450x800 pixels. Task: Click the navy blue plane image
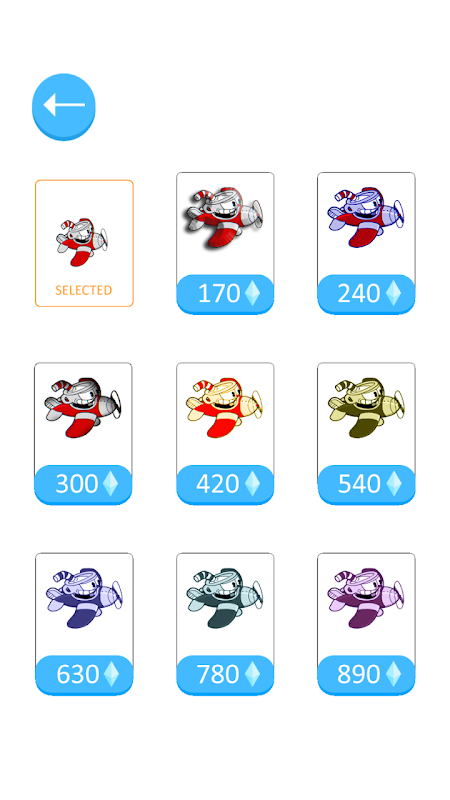(84, 598)
